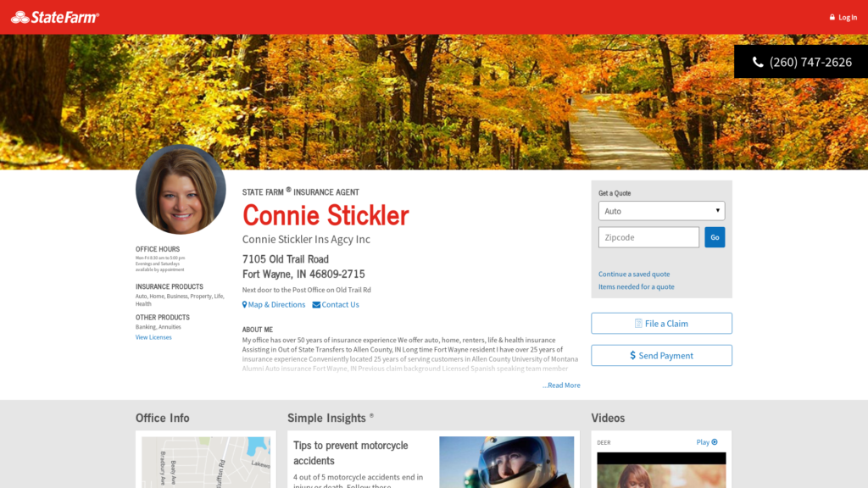Expand About Me with Read More

pyautogui.click(x=561, y=385)
